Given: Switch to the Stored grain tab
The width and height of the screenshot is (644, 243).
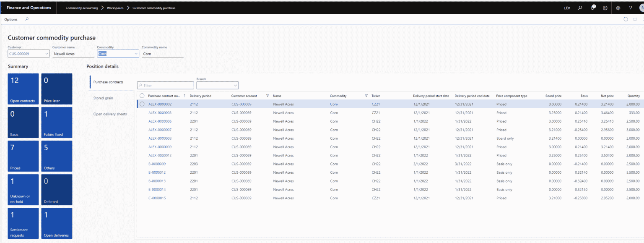Looking at the screenshot, I should [x=103, y=98].
